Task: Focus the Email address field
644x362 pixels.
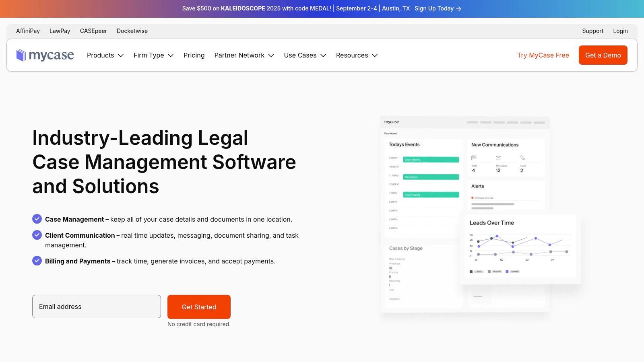Action: 97,306
